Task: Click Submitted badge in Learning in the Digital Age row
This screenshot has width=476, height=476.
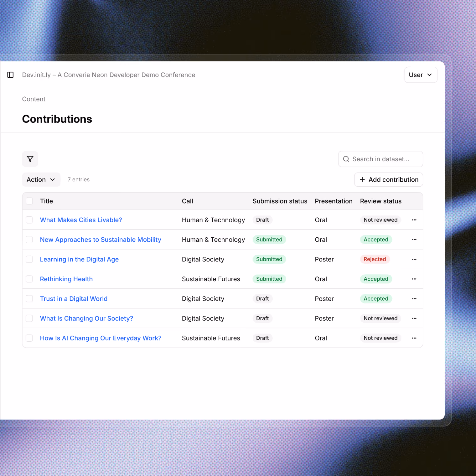Action: click(x=269, y=259)
